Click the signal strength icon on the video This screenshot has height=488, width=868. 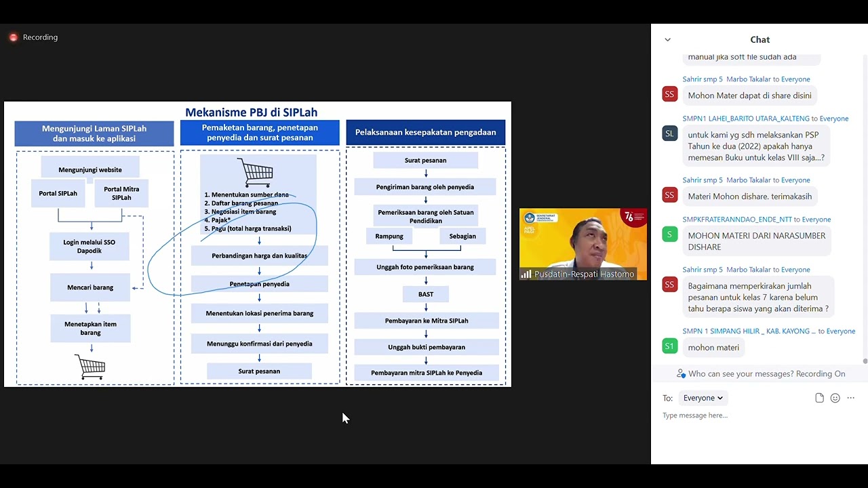click(526, 274)
